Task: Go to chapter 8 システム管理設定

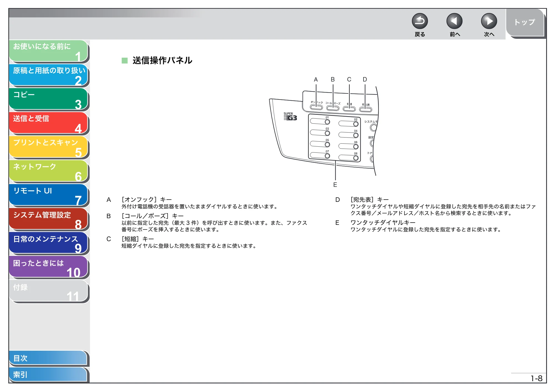Action: pyautogui.click(x=49, y=219)
